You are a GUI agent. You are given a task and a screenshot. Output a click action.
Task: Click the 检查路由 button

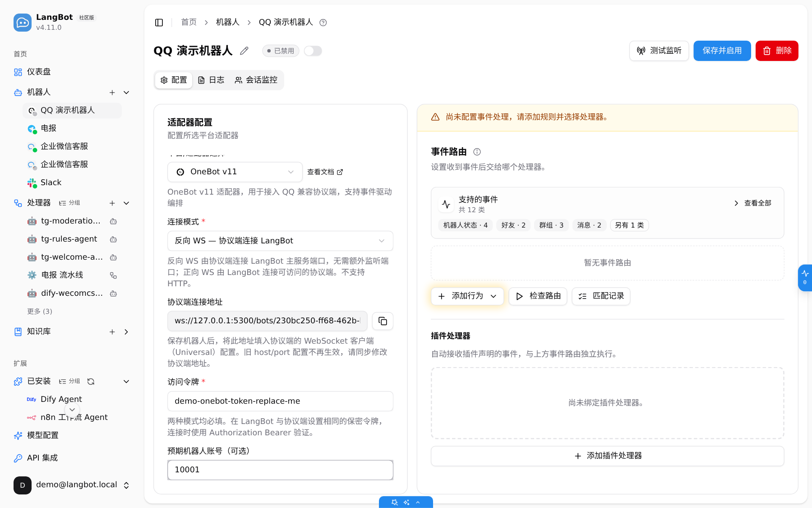tap(538, 296)
